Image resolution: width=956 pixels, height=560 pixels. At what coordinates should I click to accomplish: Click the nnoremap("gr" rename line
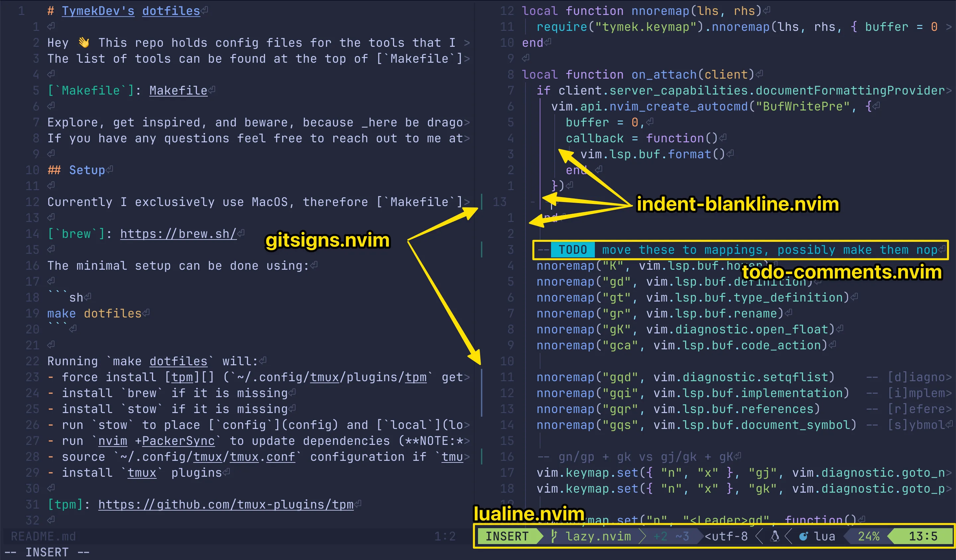tap(660, 313)
